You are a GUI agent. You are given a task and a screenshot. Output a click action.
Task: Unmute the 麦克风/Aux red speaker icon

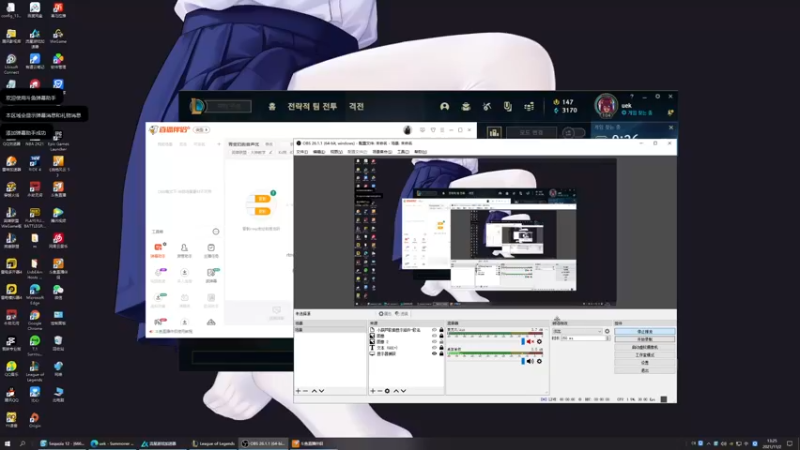530,341
